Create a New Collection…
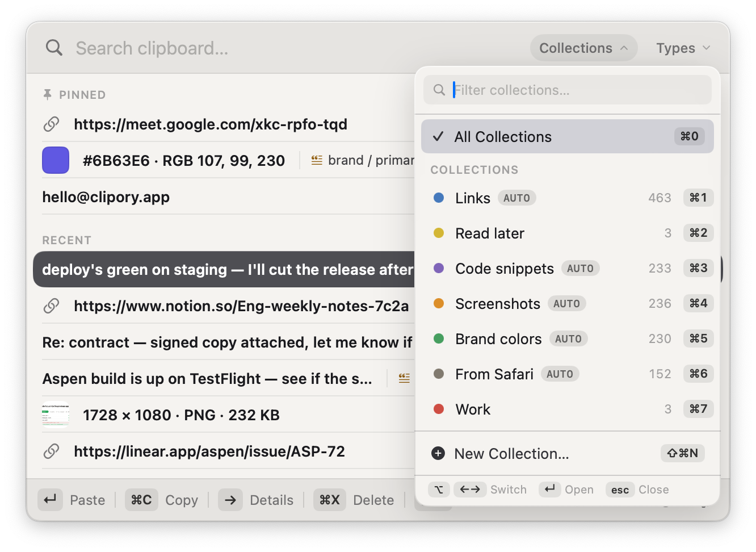Image resolution: width=756 pixels, height=552 pixels. [x=568, y=453]
